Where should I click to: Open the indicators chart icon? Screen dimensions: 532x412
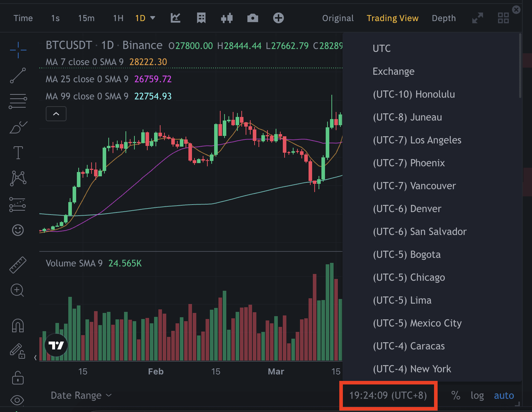(x=176, y=18)
